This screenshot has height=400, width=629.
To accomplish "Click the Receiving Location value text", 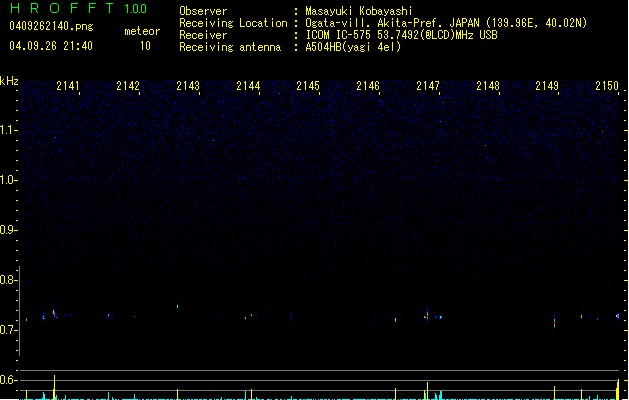I will pos(446,23).
